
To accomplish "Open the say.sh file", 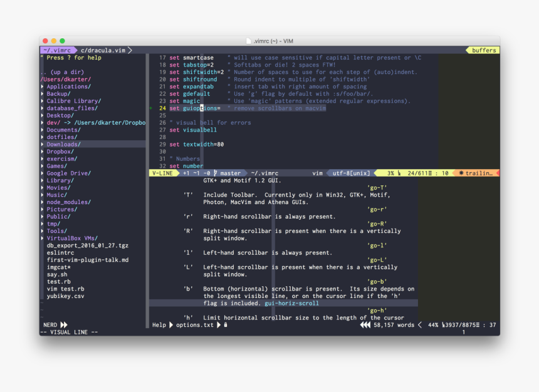I will [56, 274].
